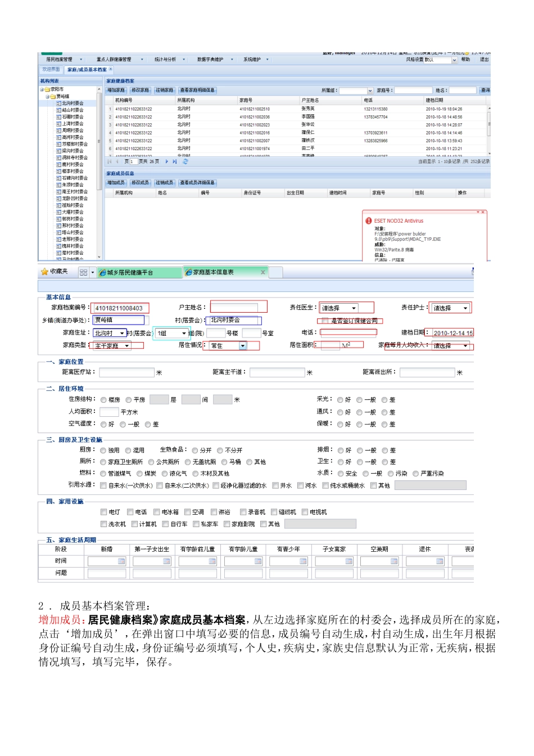The height and width of the screenshot is (756, 534).
Task: Open the 家庭住址 北沟村 dropdown
Action: pyautogui.click(x=110, y=333)
